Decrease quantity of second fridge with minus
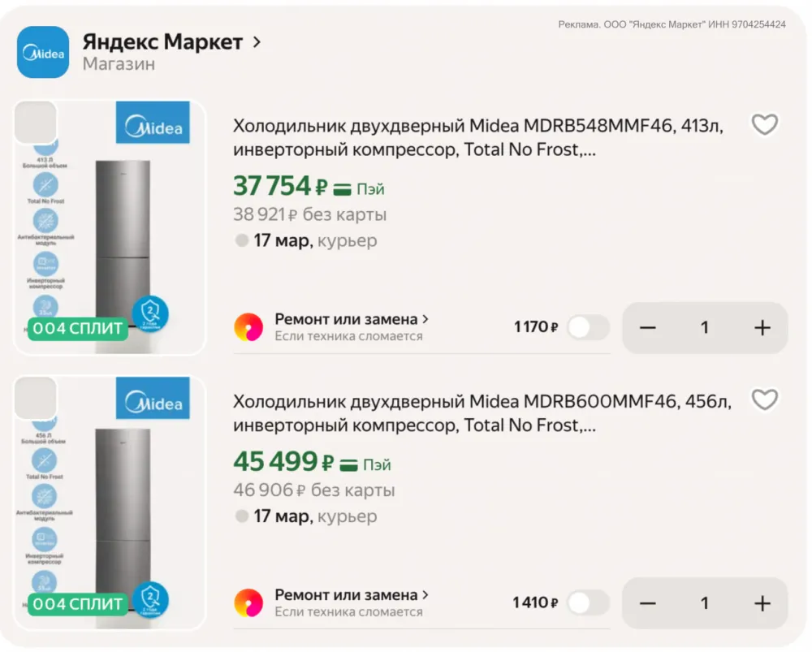Viewport: 812px width, 652px height. 647,602
